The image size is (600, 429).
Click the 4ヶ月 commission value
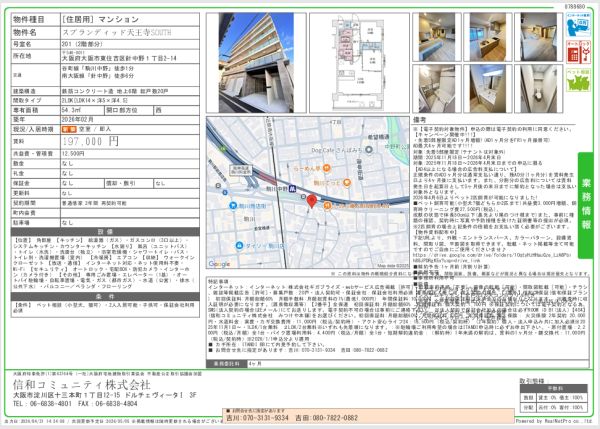coord(255,364)
